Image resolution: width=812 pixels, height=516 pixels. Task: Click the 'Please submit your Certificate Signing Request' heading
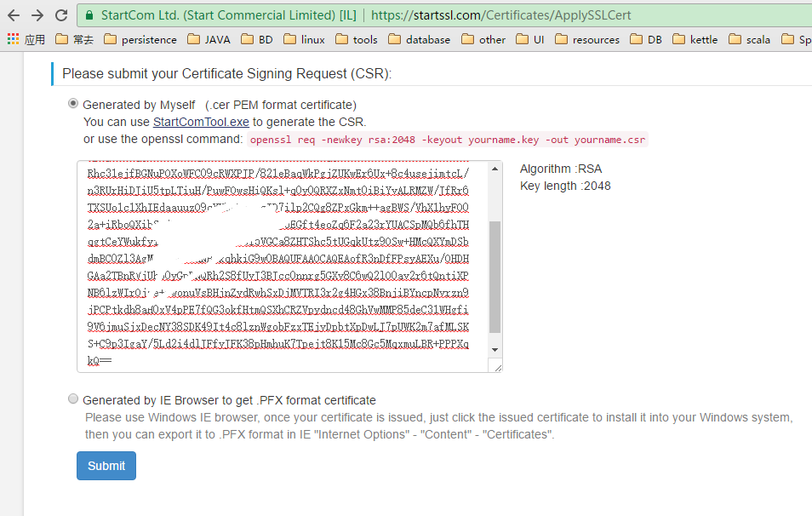click(x=226, y=74)
